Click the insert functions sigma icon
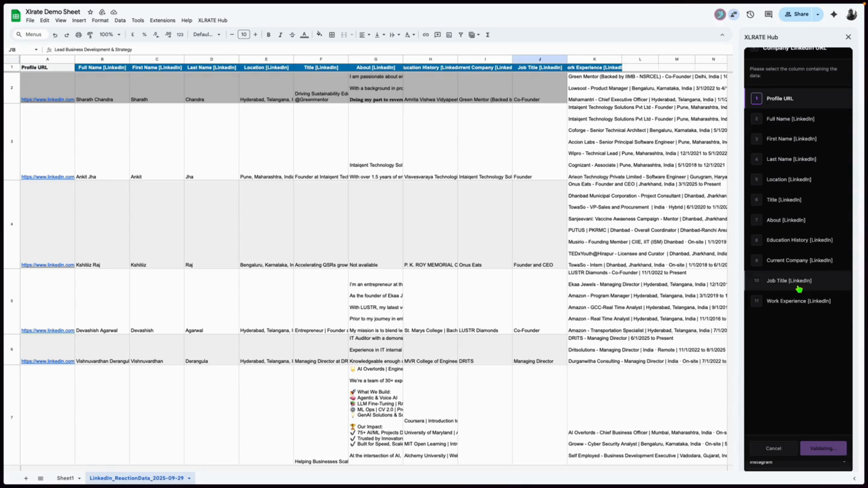868x488 pixels. (488, 35)
